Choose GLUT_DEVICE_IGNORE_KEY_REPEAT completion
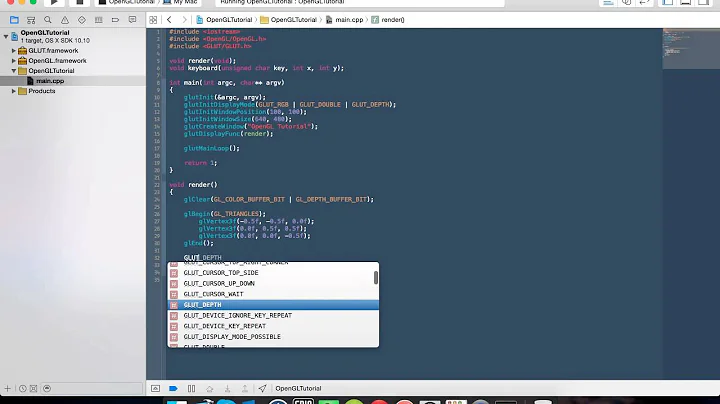The image size is (720, 404). pyautogui.click(x=273, y=315)
